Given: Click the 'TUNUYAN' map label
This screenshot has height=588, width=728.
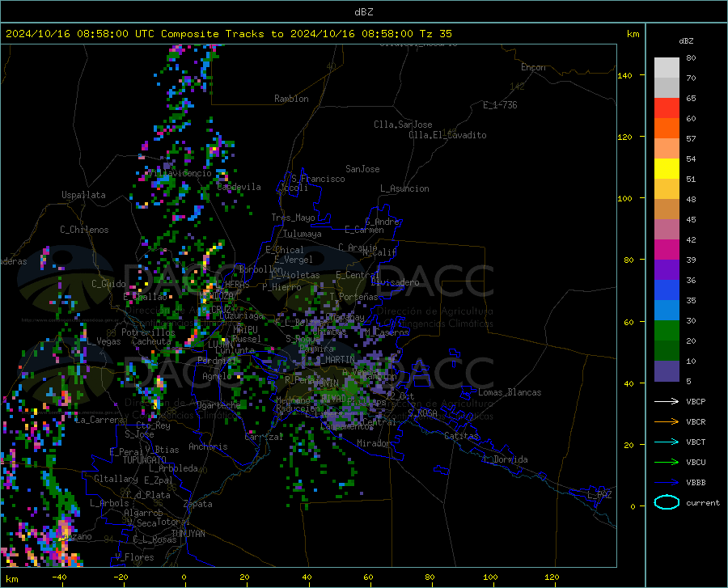Looking at the screenshot, I should tap(188, 534).
